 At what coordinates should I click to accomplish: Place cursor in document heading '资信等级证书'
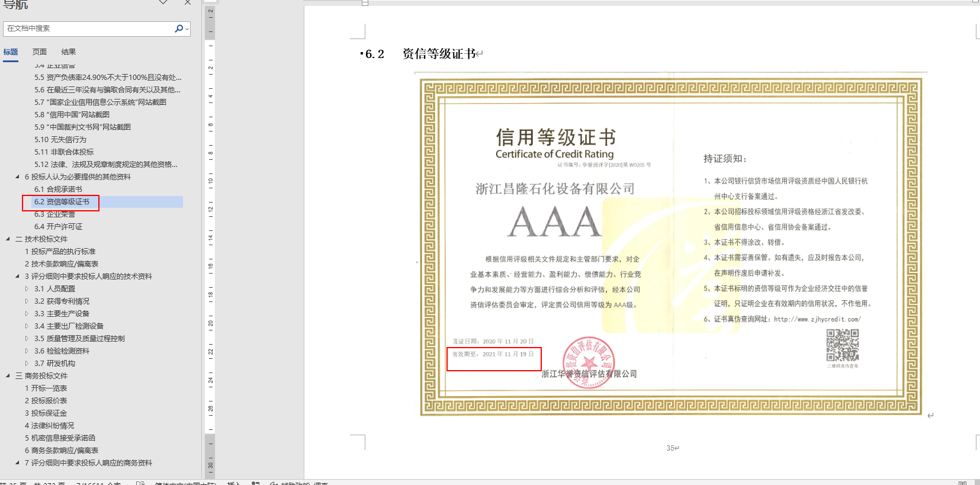(439, 54)
